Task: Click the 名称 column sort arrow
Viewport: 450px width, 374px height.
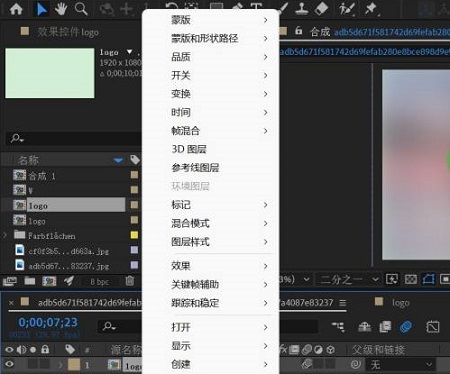Action: 118,160
